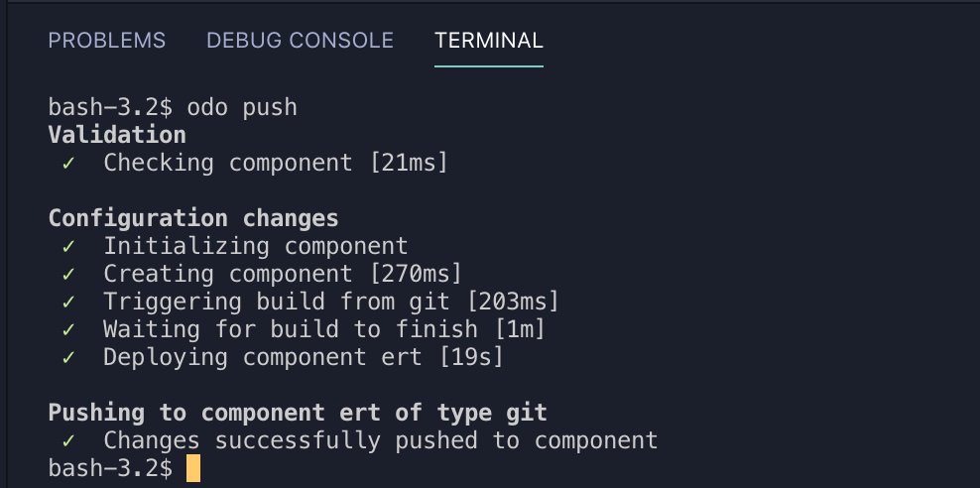Select the TERMINAL tab

[x=488, y=41]
